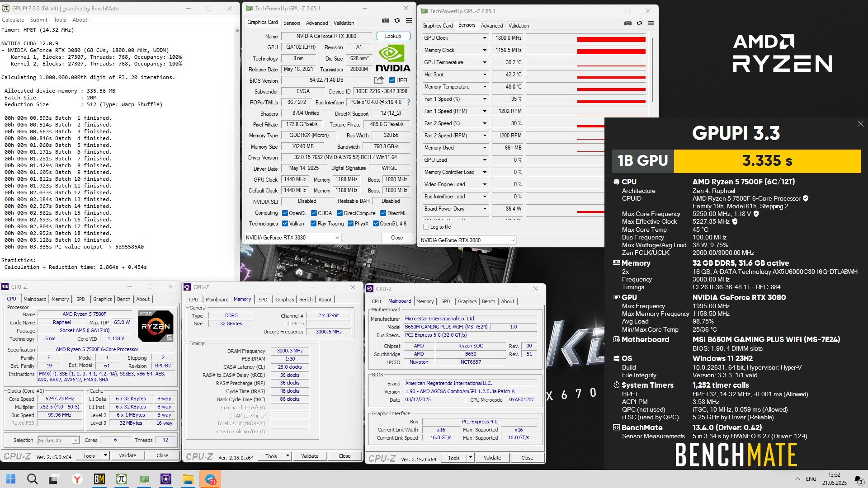Open taskbar Search

pyautogui.click(x=32, y=479)
